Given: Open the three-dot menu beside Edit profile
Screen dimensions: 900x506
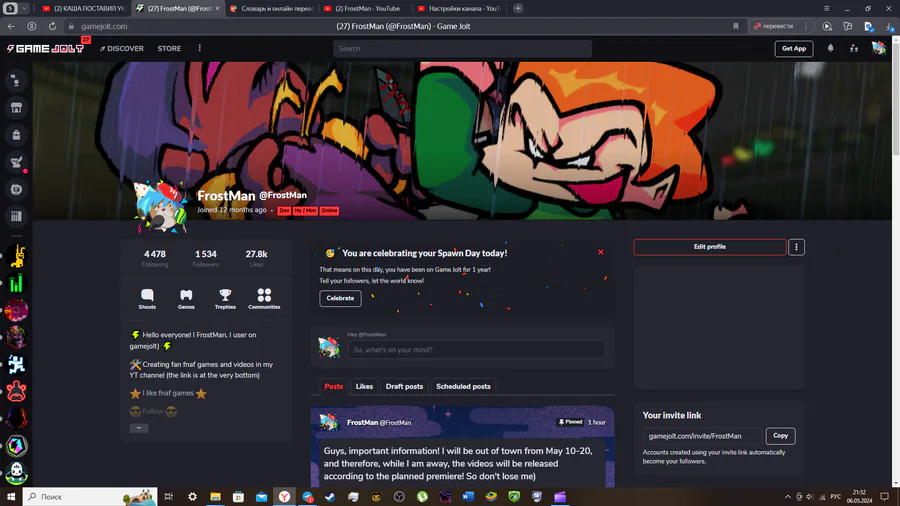Looking at the screenshot, I should click(x=796, y=247).
